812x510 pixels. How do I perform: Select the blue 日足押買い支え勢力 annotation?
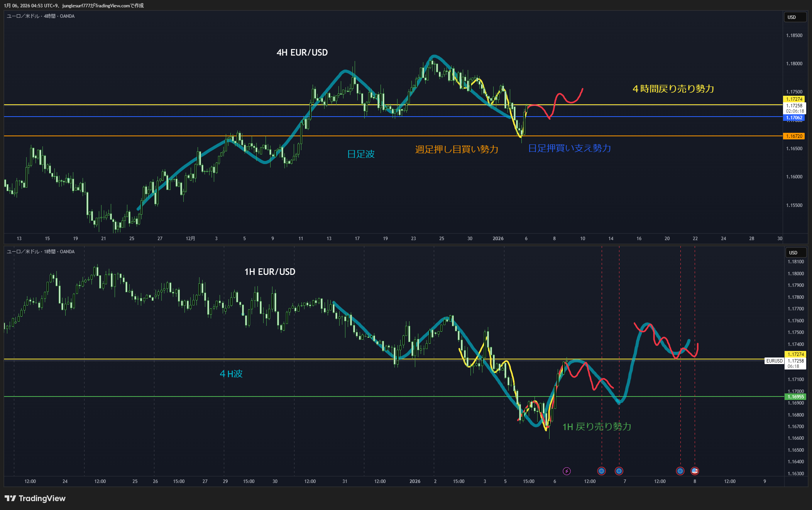tap(569, 148)
